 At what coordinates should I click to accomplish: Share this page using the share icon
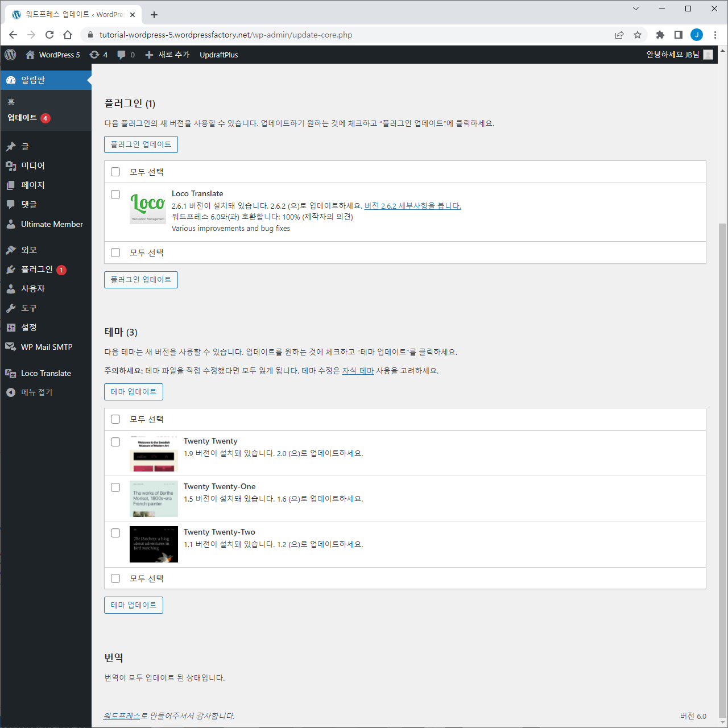[x=619, y=35]
